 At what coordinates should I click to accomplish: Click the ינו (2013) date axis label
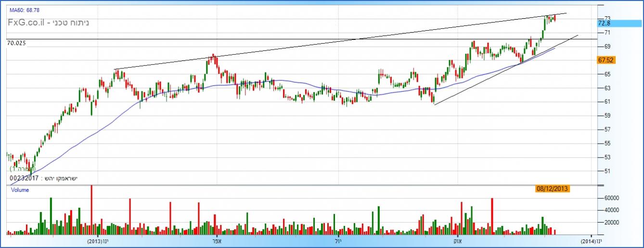98,240
